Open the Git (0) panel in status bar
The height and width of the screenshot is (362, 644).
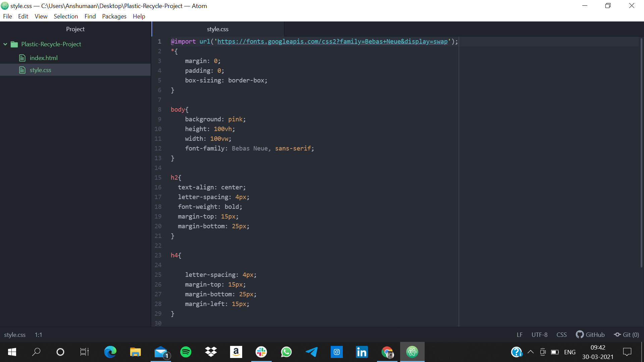click(x=627, y=335)
